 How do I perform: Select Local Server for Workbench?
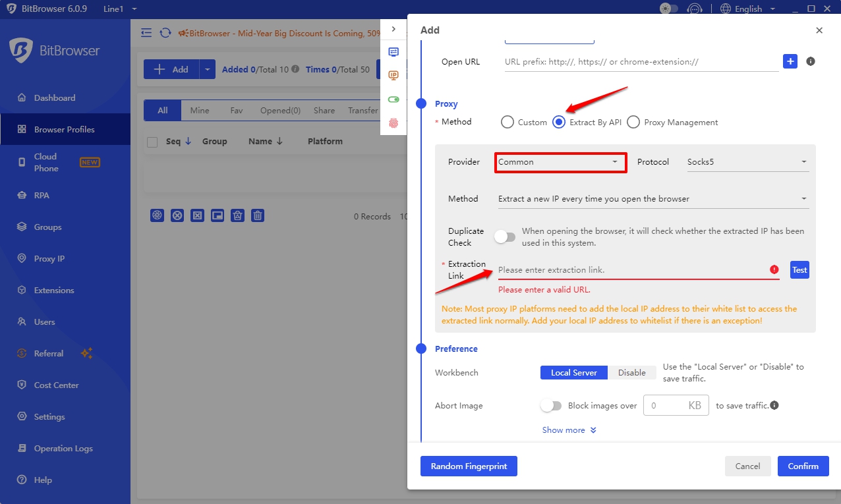coord(574,373)
